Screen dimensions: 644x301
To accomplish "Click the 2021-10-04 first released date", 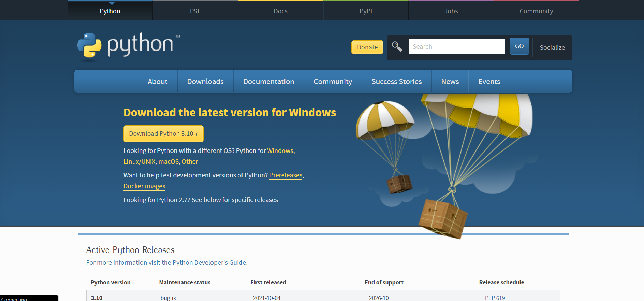I will pyautogui.click(x=267, y=298).
